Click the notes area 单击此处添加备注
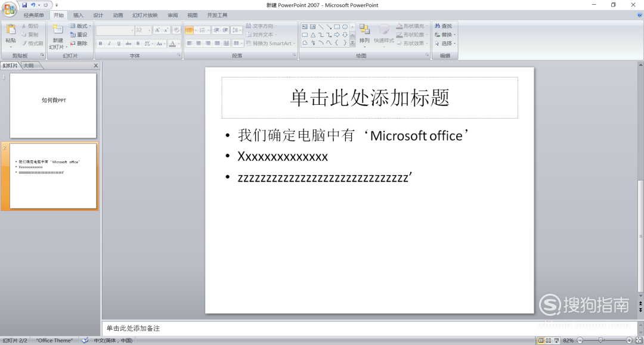Viewport: 644px width, 345px height. pyautogui.click(x=370, y=328)
